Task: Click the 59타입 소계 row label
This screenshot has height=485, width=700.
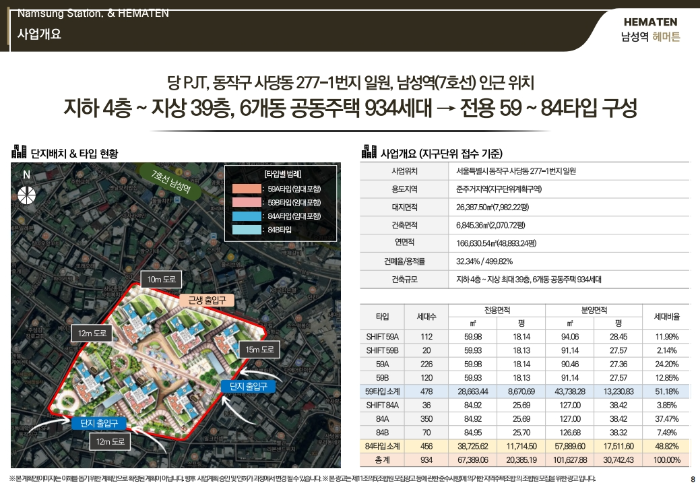Action: pyautogui.click(x=382, y=392)
